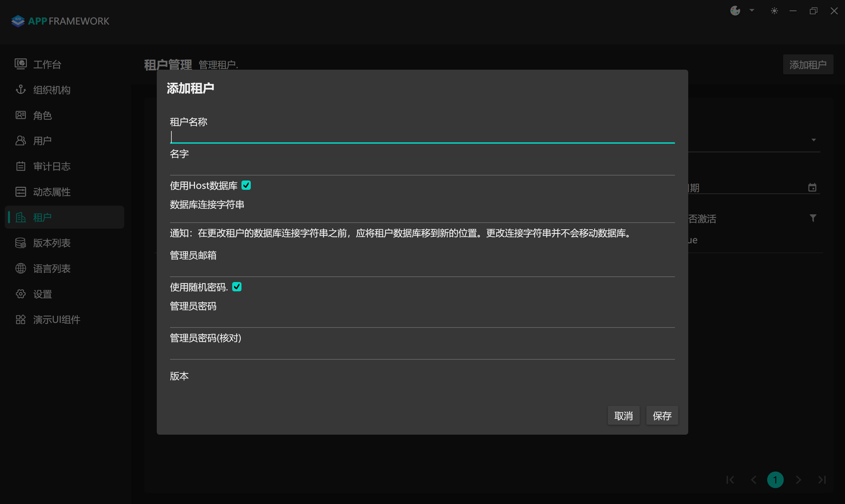The image size is (845, 504).
Task: Open the 用户 menu item
Action: tap(43, 141)
